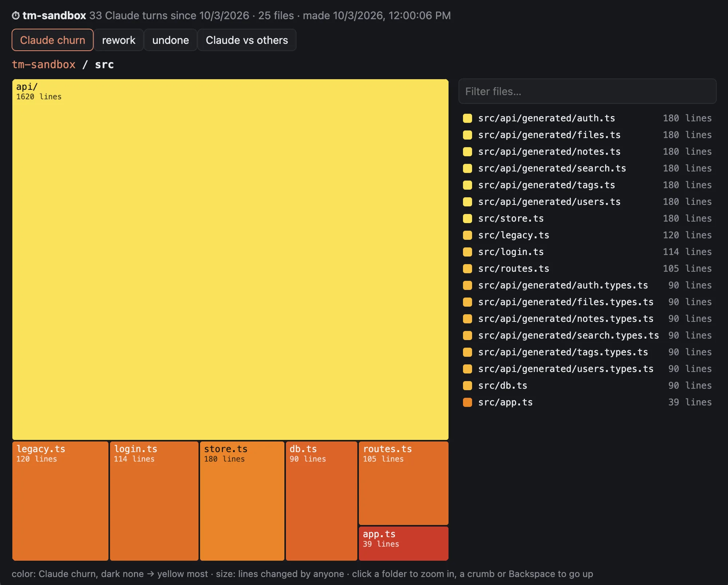Screen dimensions: 728x585
Task: Select the legacy.ts treemap tile
Action: click(x=60, y=501)
